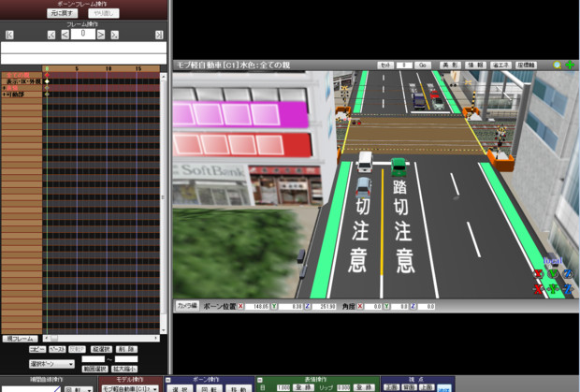The image size is (580, 392).
Task: Click the lower blue Z move axis icon
Action: [x=568, y=289]
